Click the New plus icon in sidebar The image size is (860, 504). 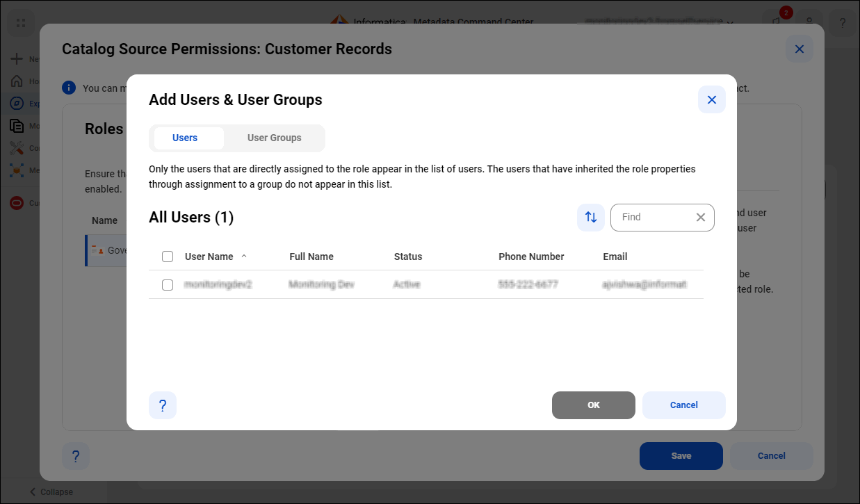point(17,59)
